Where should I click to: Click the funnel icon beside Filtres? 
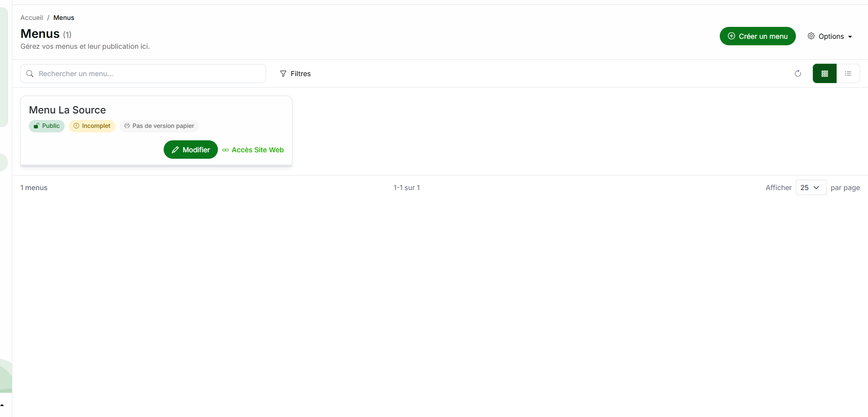pyautogui.click(x=283, y=74)
